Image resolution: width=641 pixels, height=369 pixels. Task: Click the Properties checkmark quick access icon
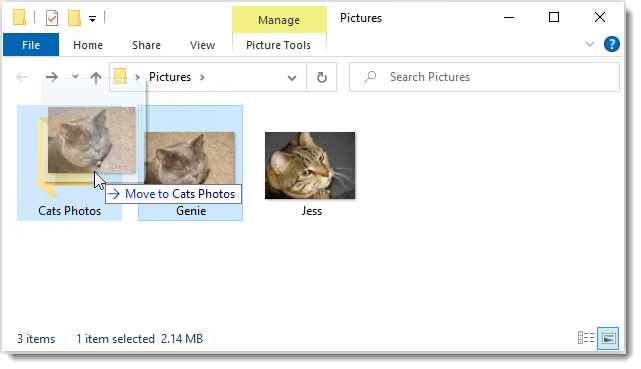[x=52, y=18]
